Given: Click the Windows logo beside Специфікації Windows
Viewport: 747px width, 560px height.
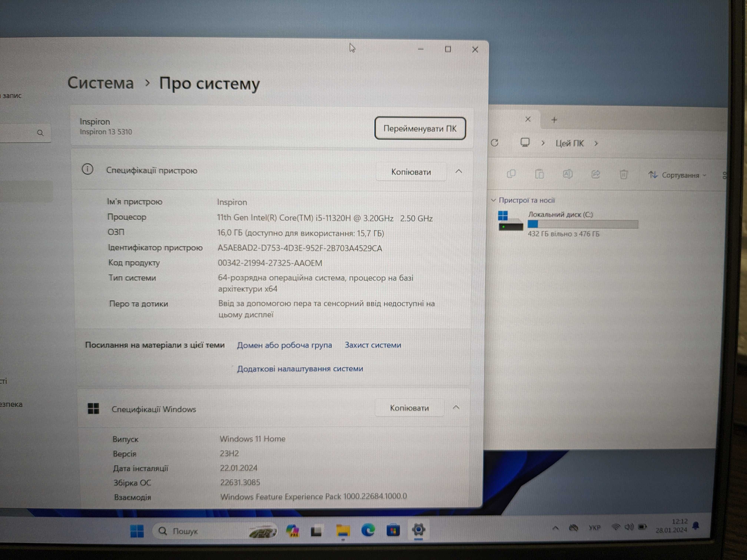Looking at the screenshot, I should coord(94,409).
